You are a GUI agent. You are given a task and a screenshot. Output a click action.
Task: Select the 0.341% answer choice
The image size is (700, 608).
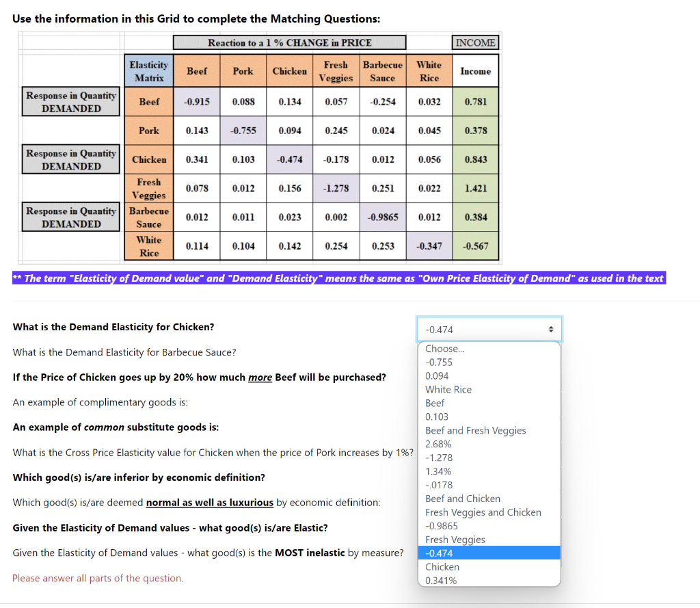click(440, 580)
